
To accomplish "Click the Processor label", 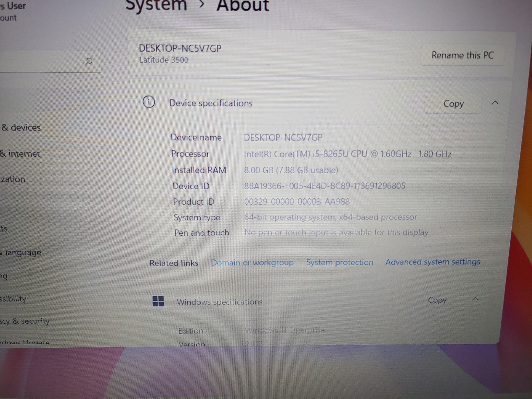I will point(190,154).
